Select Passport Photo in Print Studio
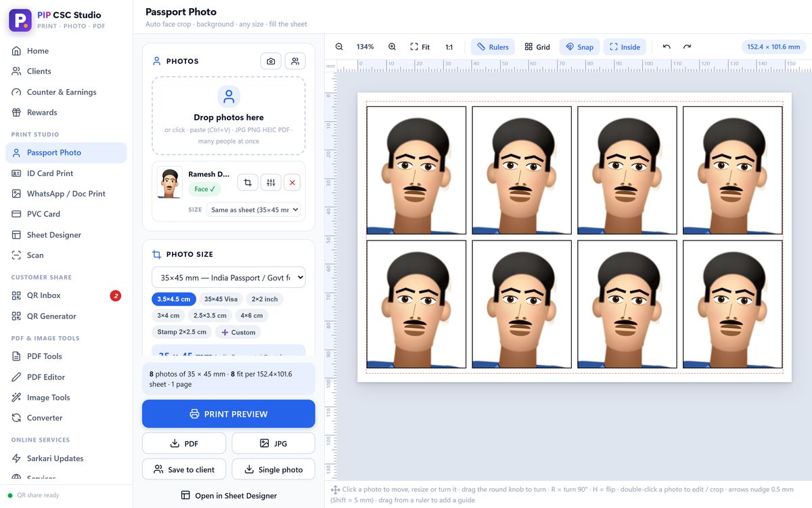The width and height of the screenshot is (812, 508). 66,152
